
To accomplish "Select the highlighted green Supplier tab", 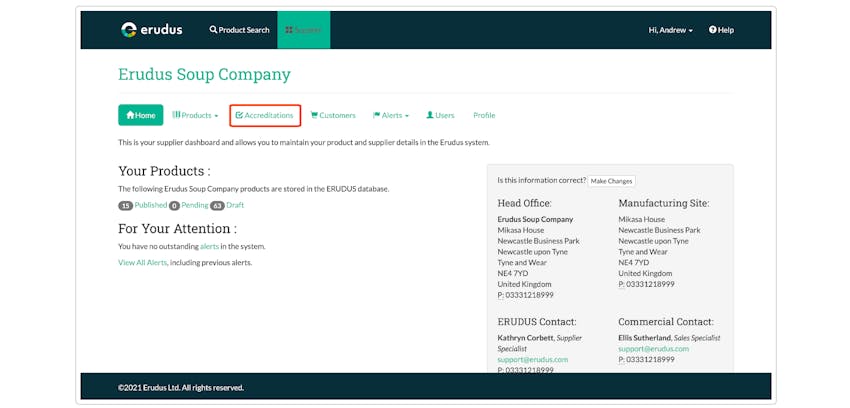I will click(x=304, y=30).
